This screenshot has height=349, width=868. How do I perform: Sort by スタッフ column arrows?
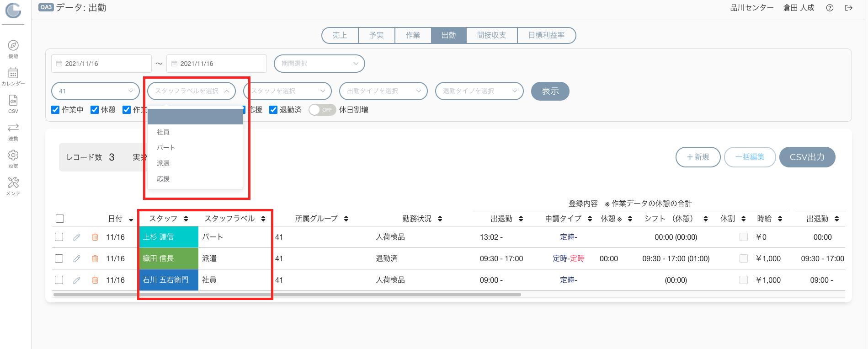(186, 219)
